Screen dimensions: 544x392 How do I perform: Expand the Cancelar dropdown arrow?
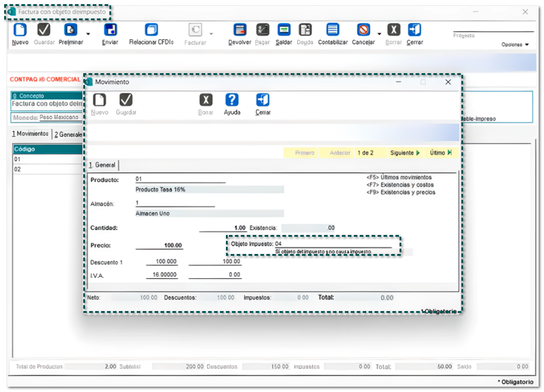click(378, 34)
